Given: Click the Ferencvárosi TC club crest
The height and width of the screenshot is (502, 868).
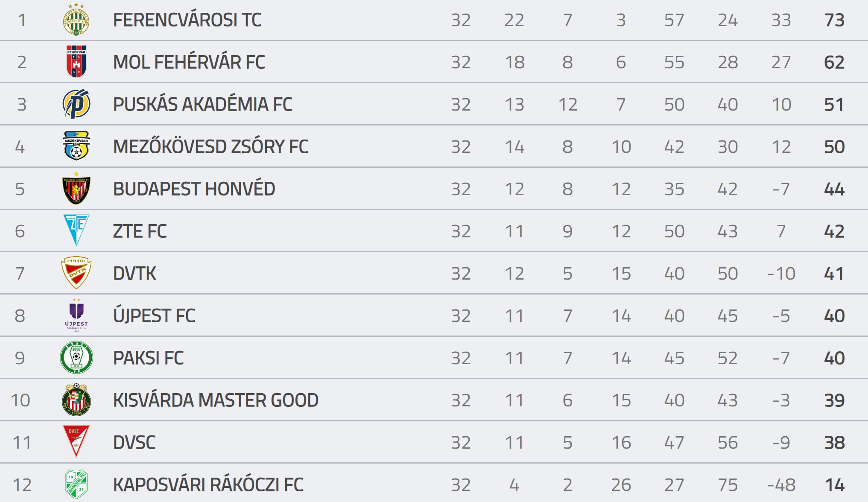Looking at the screenshot, I should coord(76,20).
